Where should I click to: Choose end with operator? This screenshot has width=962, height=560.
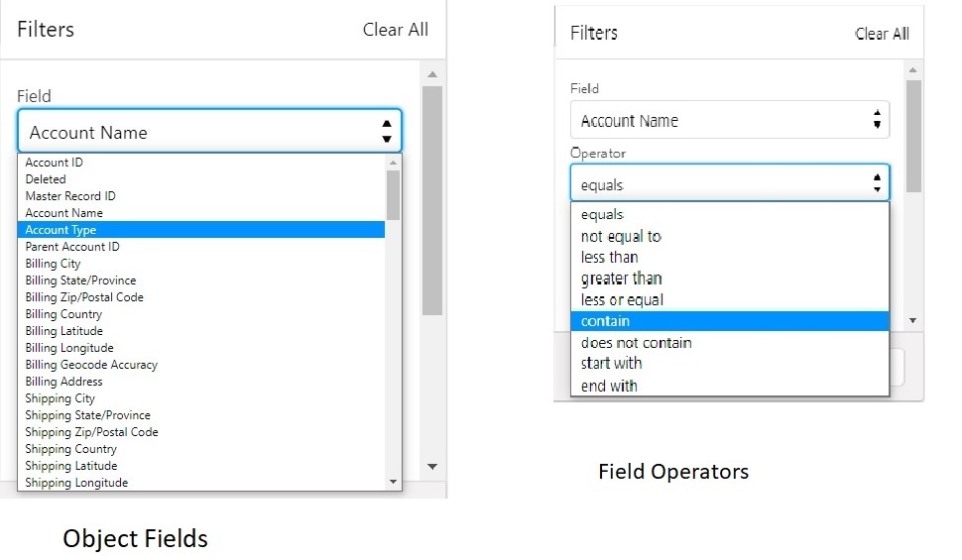coord(730,386)
